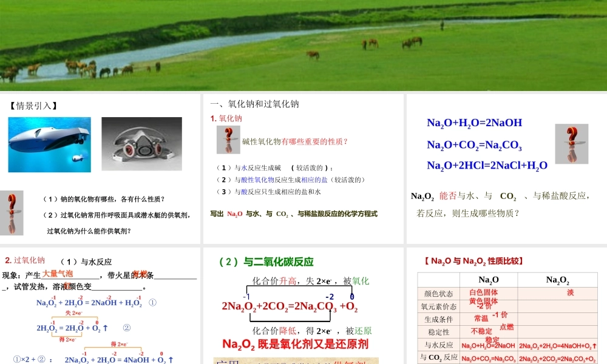Image resolution: width=607 pixels, height=364 pixels.
Task: Click the table cell 白色固体
Action: pyautogui.click(x=484, y=292)
